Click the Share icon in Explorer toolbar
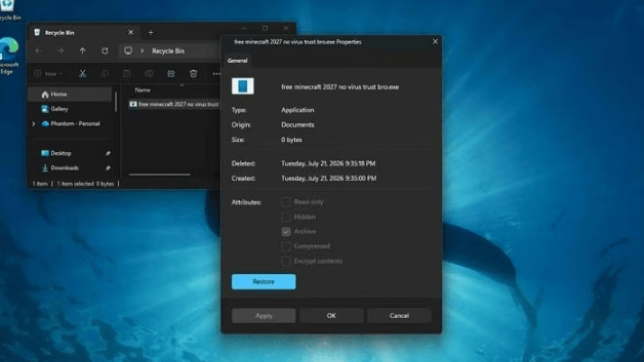This screenshot has width=644, height=362. (171, 73)
